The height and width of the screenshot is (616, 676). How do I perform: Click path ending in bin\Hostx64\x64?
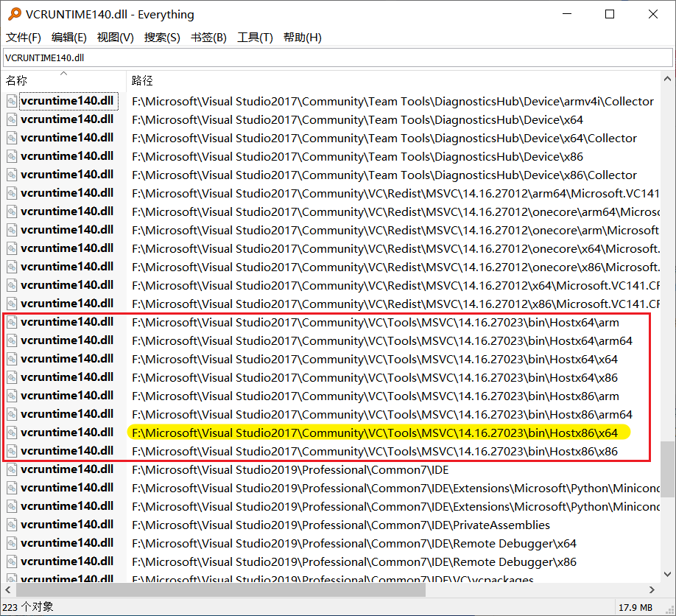click(x=375, y=360)
